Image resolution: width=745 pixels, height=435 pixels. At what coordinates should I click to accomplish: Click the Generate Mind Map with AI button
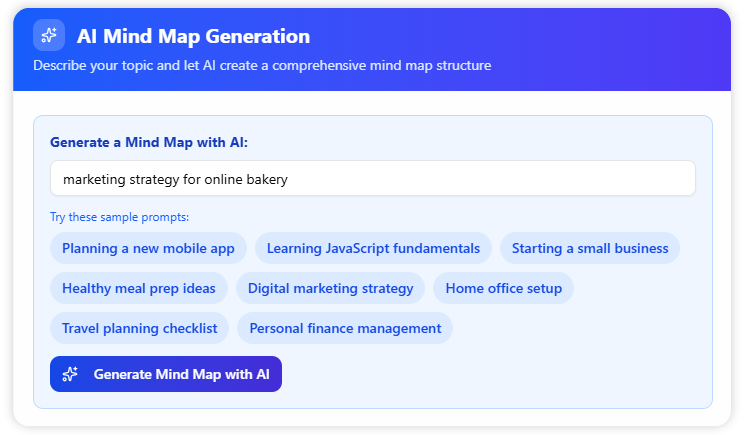coord(166,374)
